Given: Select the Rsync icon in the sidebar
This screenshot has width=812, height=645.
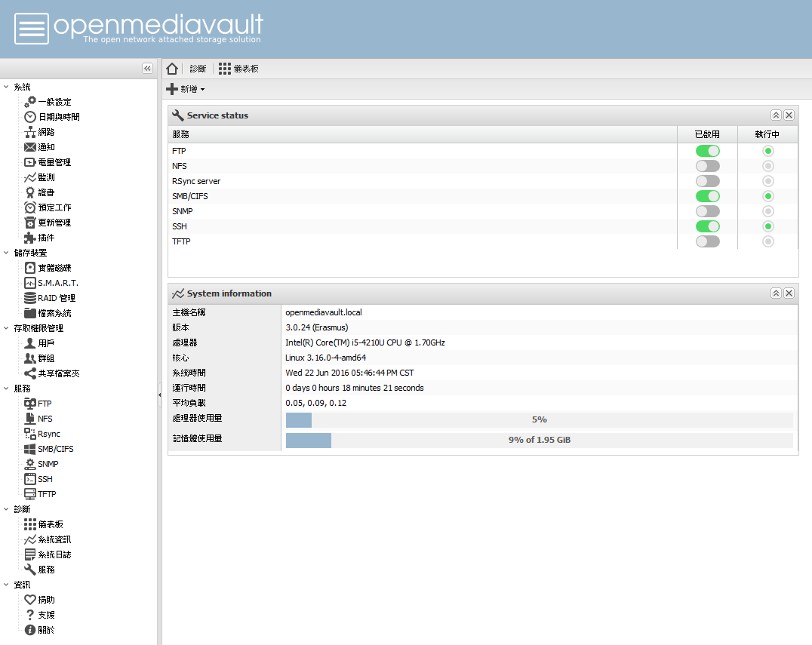Looking at the screenshot, I should point(30,434).
